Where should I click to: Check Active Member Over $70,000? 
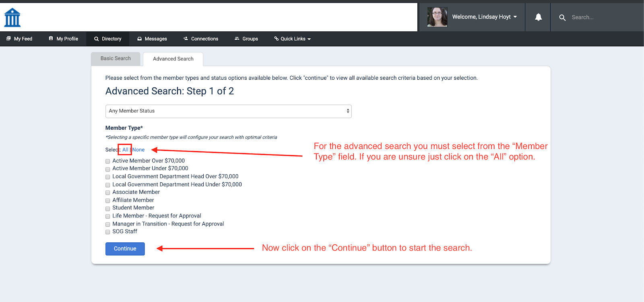click(107, 161)
